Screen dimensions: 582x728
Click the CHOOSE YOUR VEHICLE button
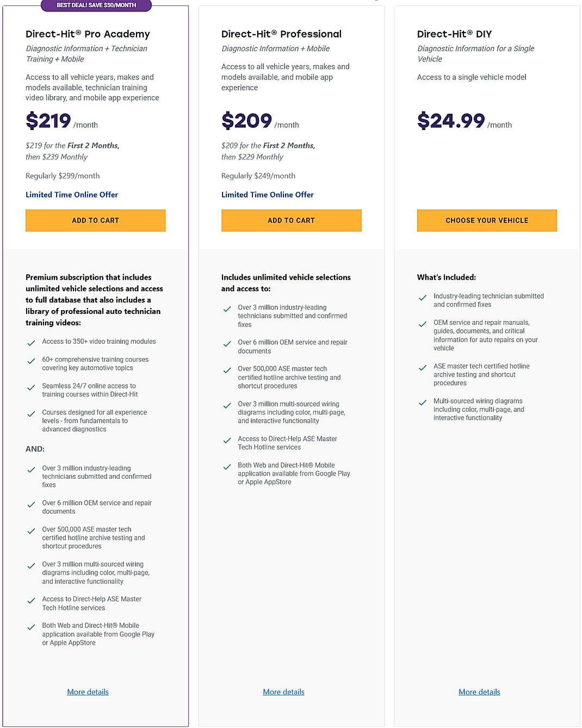(x=487, y=220)
